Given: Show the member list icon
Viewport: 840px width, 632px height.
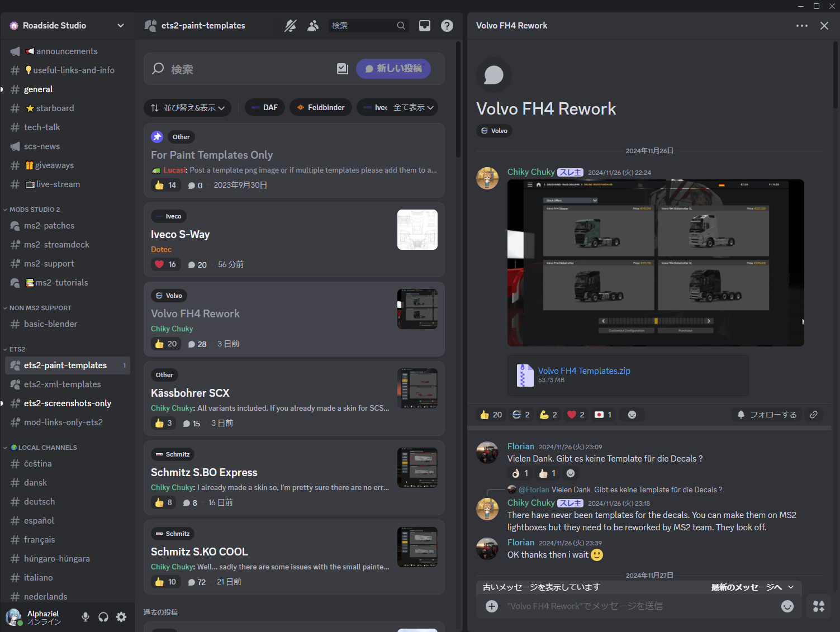Looking at the screenshot, I should coord(313,26).
